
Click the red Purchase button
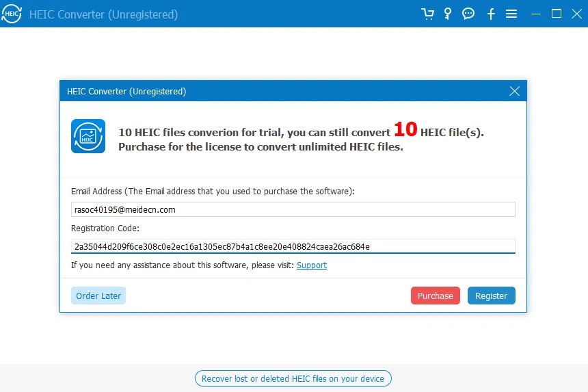[x=435, y=296]
